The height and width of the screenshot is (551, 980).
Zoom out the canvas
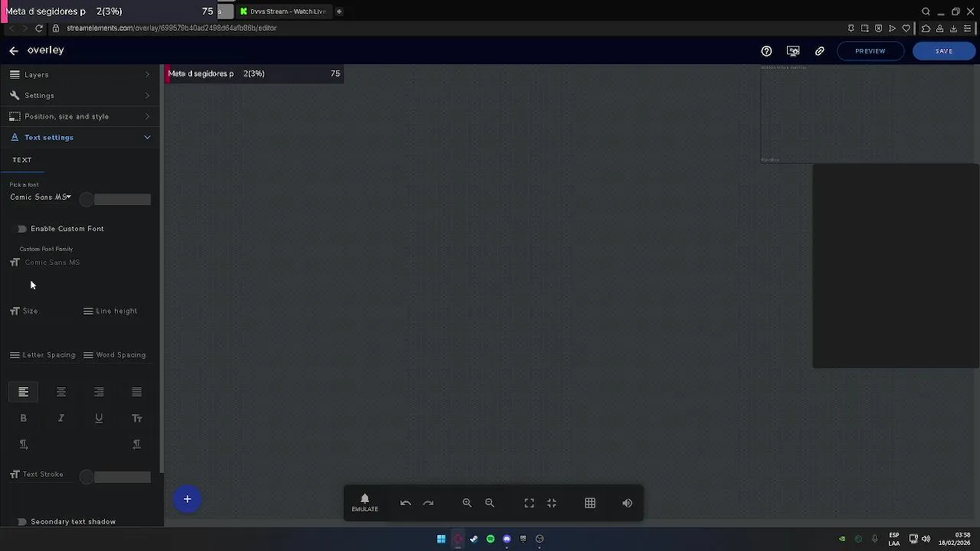coord(490,503)
